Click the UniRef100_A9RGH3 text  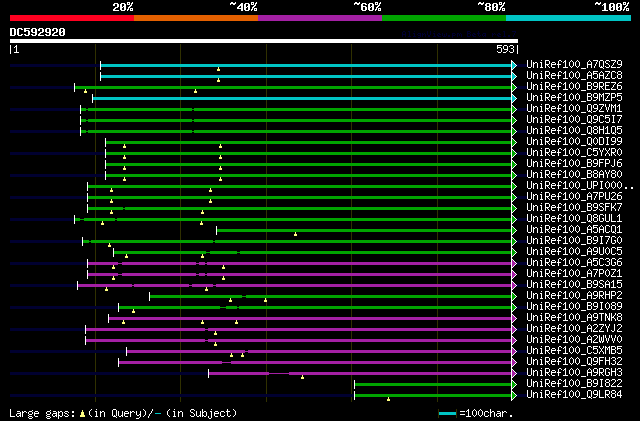pos(574,373)
